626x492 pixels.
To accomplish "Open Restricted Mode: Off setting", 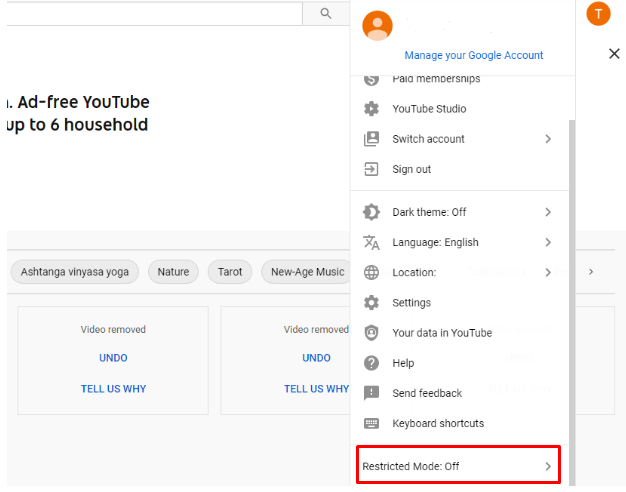I will pos(458,466).
